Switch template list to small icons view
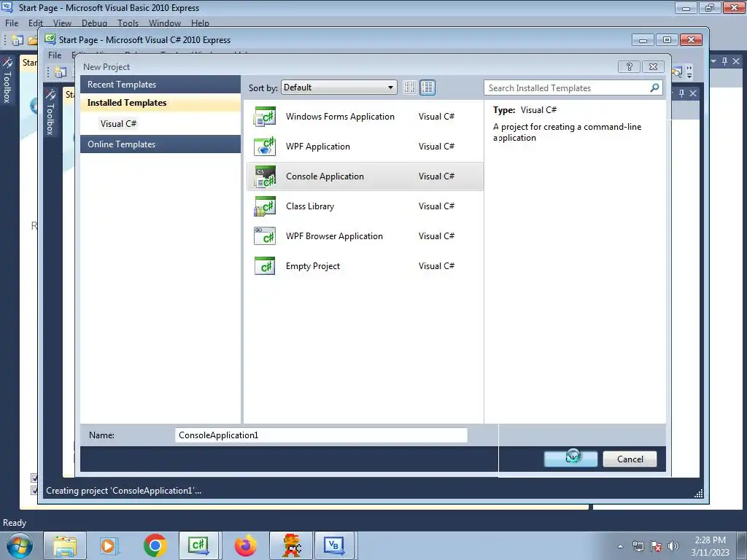The image size is (747, 560). (409, 87)
